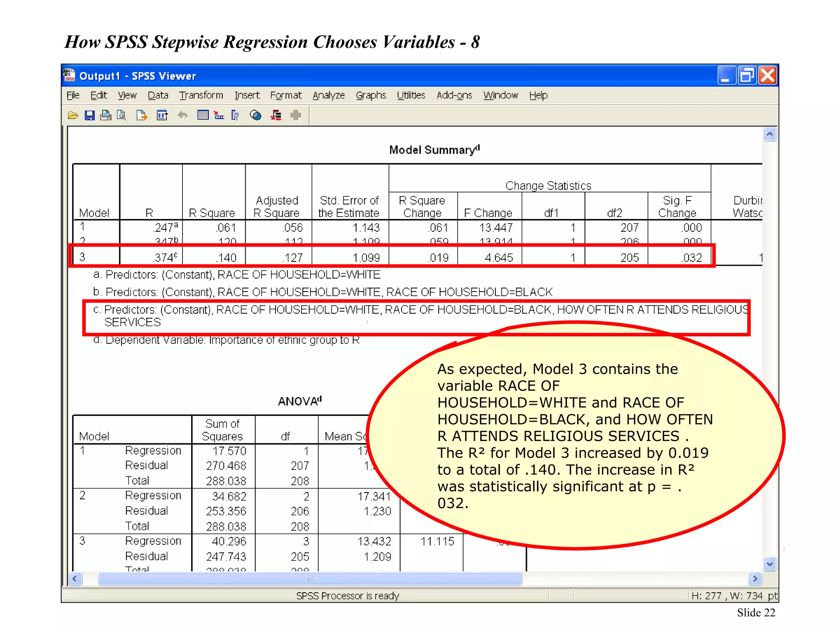This screenshot has width=840, height=630.
Task: Click Model 3 df2 value 205
Action: tap(630, 258)
